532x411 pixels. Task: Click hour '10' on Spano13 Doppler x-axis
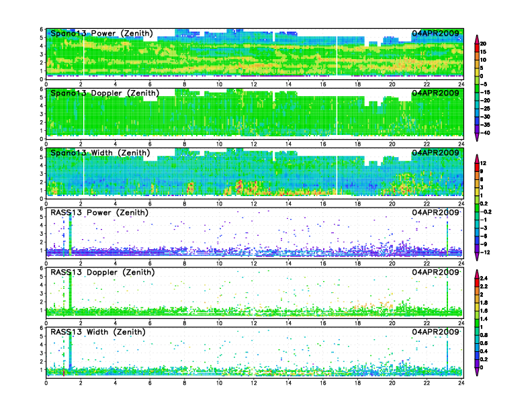[x=219, y=144]
